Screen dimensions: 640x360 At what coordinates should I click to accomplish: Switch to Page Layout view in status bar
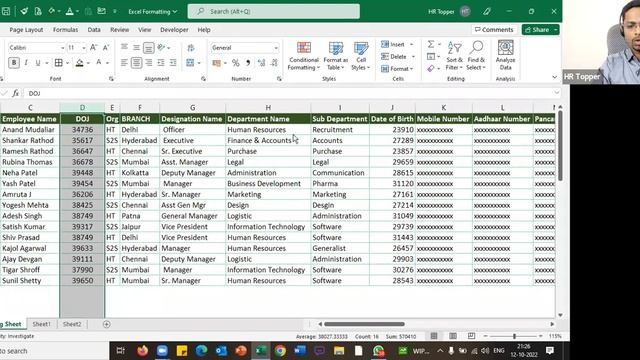pos(453,336)
